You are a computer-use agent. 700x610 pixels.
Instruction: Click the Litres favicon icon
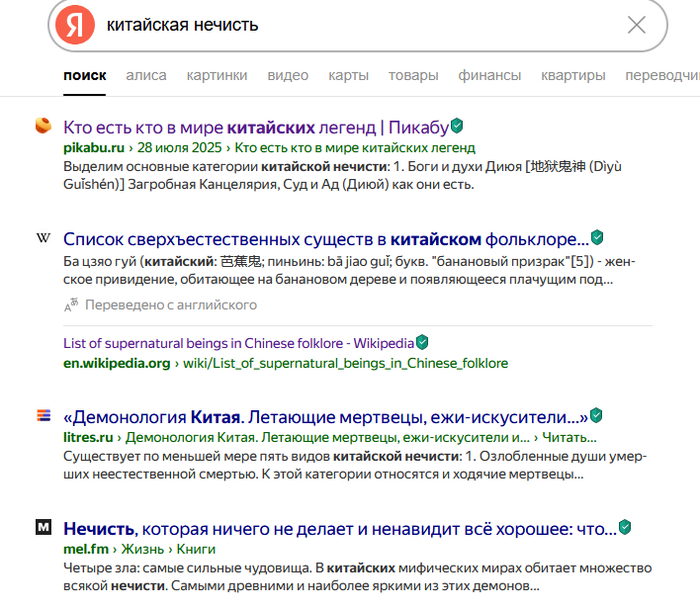(x=43, y=415)
